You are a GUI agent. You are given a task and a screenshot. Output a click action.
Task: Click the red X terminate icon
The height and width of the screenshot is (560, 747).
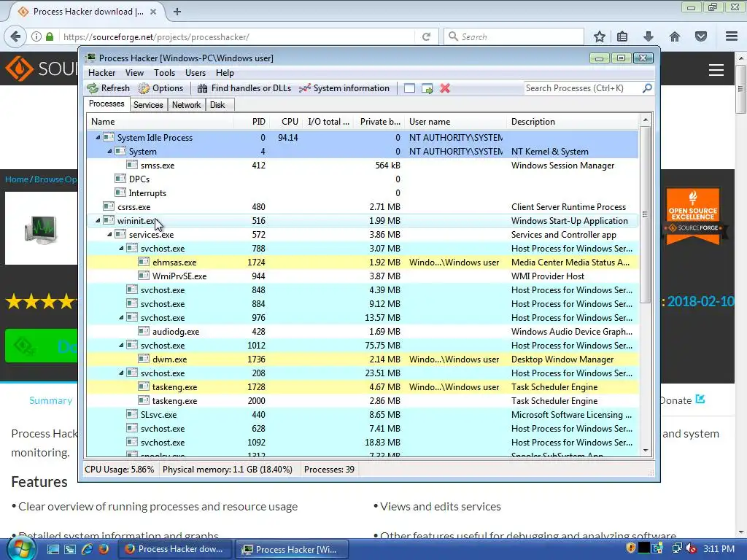(x=445, y=88)
